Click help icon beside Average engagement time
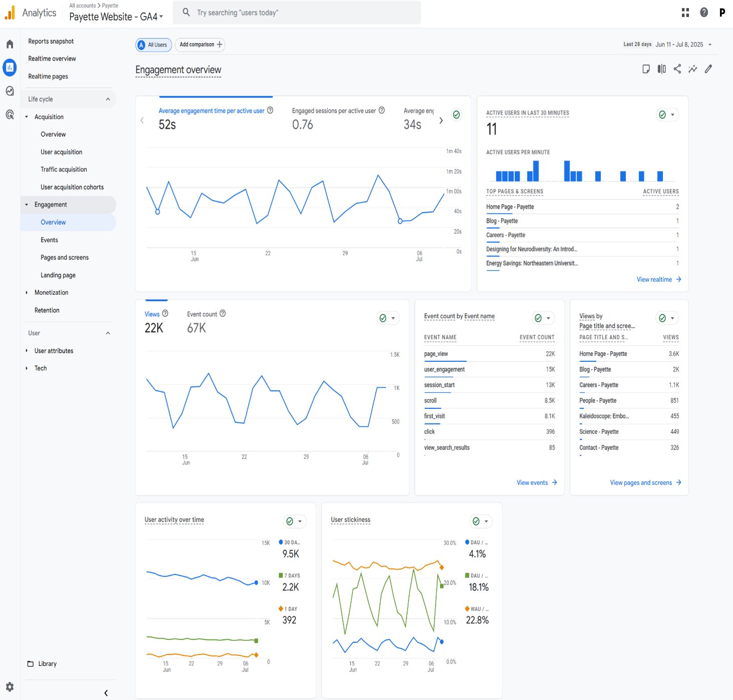Screen dimensions: 733x700 click(270, 110)
